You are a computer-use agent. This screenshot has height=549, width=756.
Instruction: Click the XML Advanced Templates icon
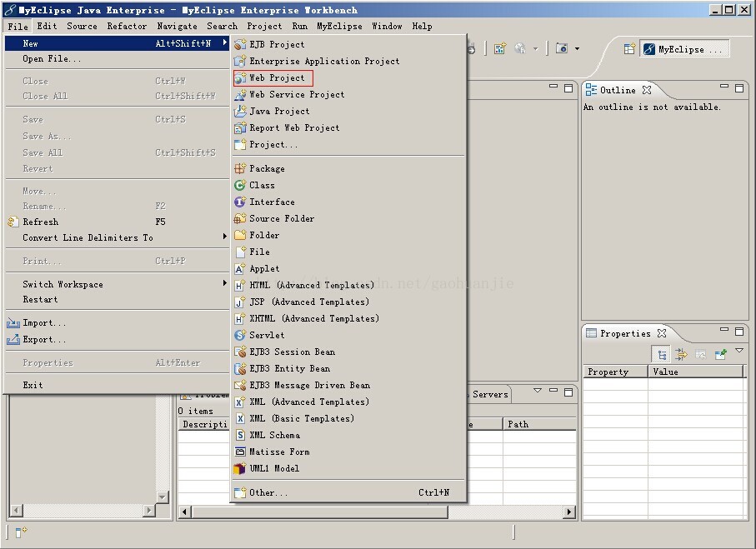(239, 402)
